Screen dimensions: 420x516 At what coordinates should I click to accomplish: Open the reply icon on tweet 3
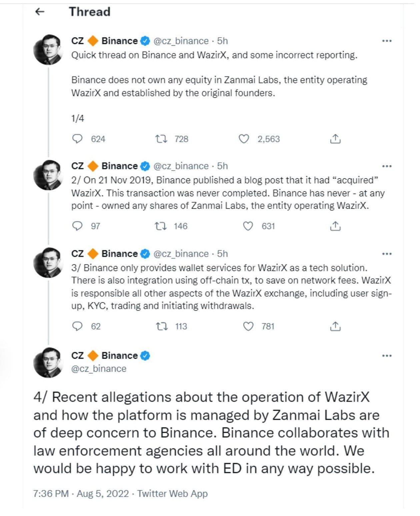coord(78,326)
